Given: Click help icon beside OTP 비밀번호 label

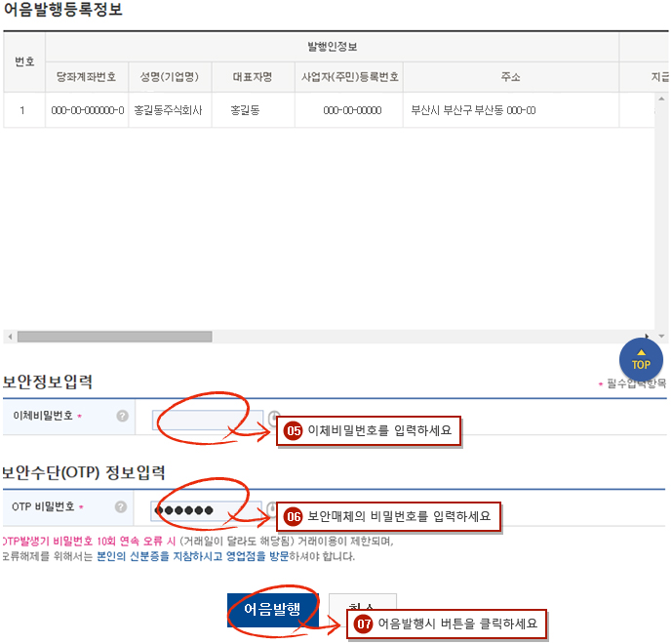Looking at the screenshot, I should coord(122,506).
